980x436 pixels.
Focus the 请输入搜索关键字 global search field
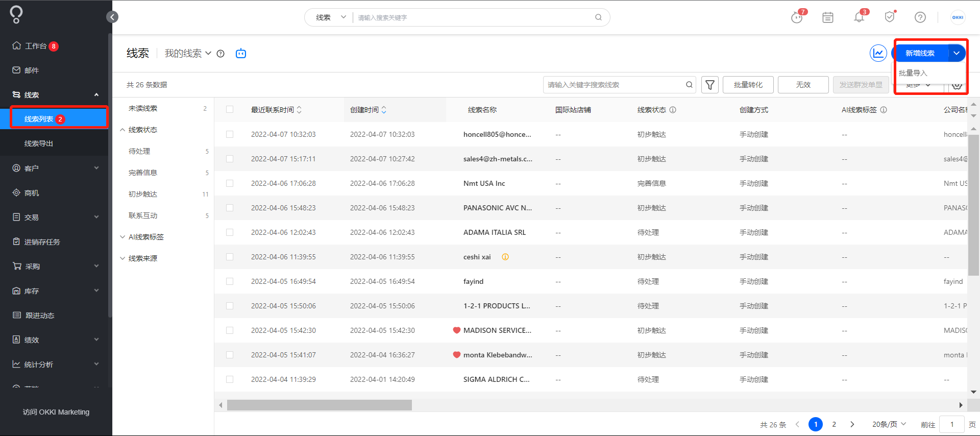(x=475, y=17)
